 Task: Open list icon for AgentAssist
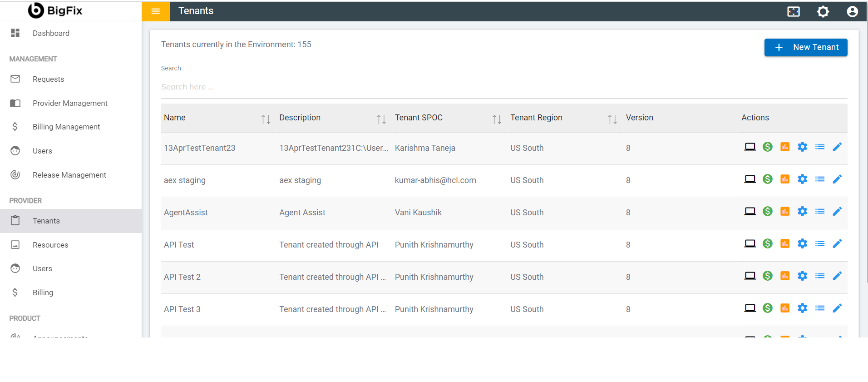(x=820, y=211)
